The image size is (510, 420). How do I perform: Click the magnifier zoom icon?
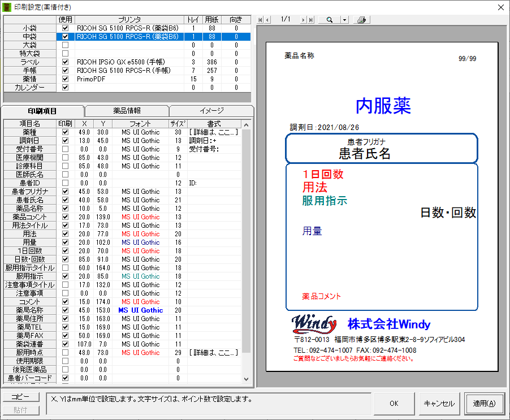click(329, 20)
